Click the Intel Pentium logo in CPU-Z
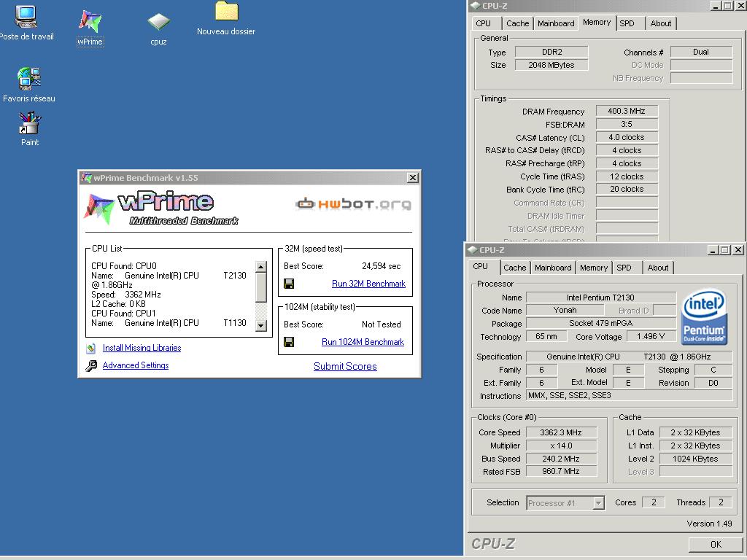 704,316
